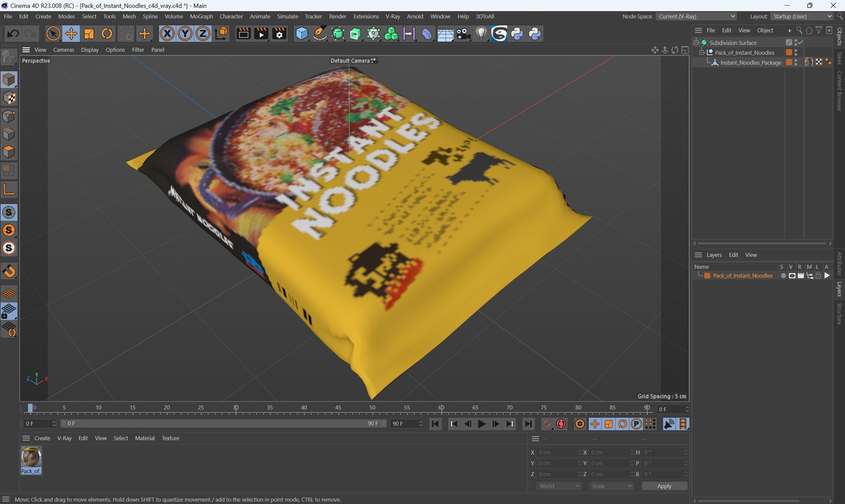This screenshot has height=504, width=845.
Task: Click the Undo arrow icon
Action: [13, 34]
